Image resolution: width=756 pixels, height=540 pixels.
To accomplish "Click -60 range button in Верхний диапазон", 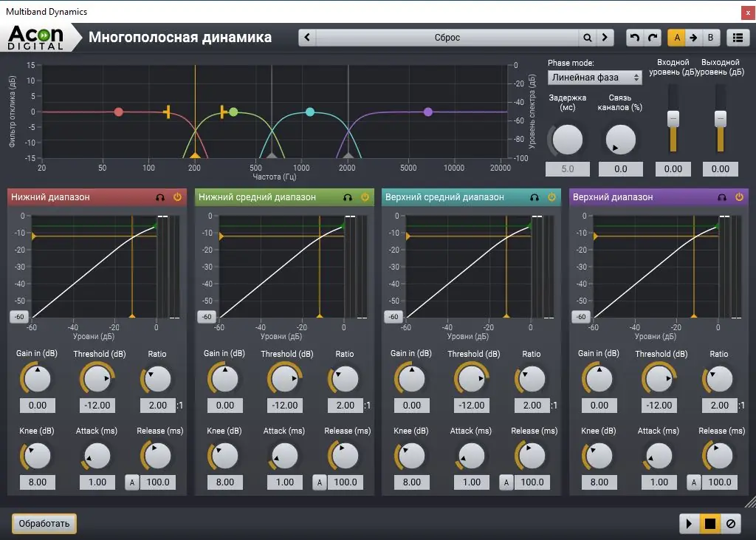I will pos(581,317).
